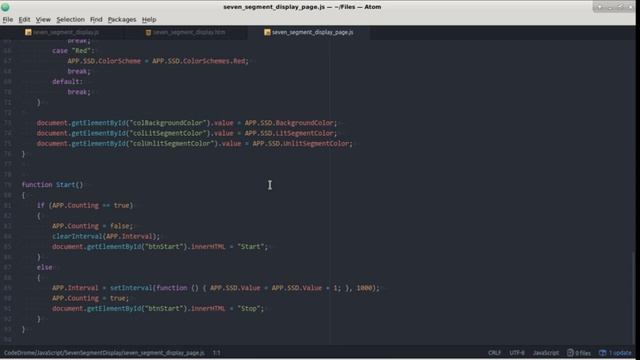Click the cursor position 1:1 indicator
This screenshot has width=640, height=360.
pyautogui.click(x=216, y=353)
